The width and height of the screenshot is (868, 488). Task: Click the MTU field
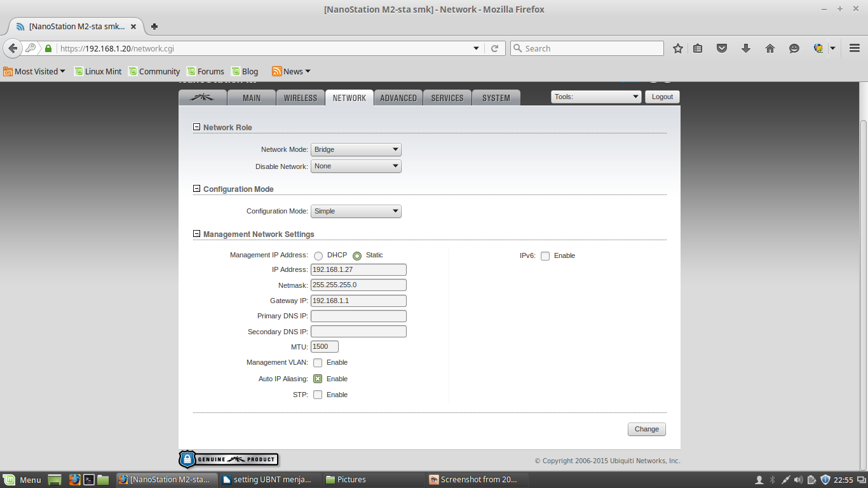325,346
